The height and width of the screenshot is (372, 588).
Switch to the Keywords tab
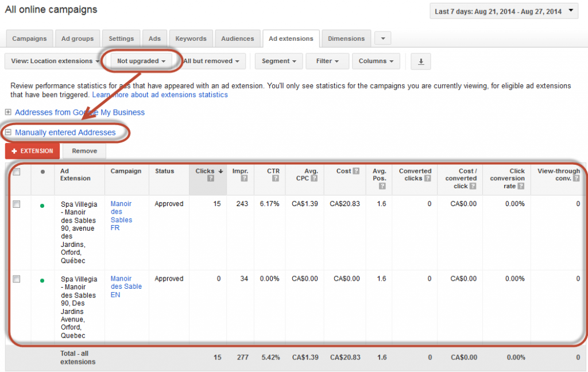[x=191, y=38]
